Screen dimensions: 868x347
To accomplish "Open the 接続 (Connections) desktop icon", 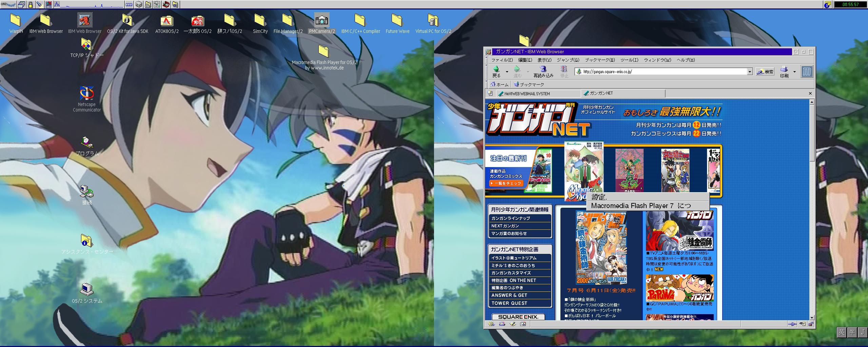I will pyautogui.click(x=87, y=195).
